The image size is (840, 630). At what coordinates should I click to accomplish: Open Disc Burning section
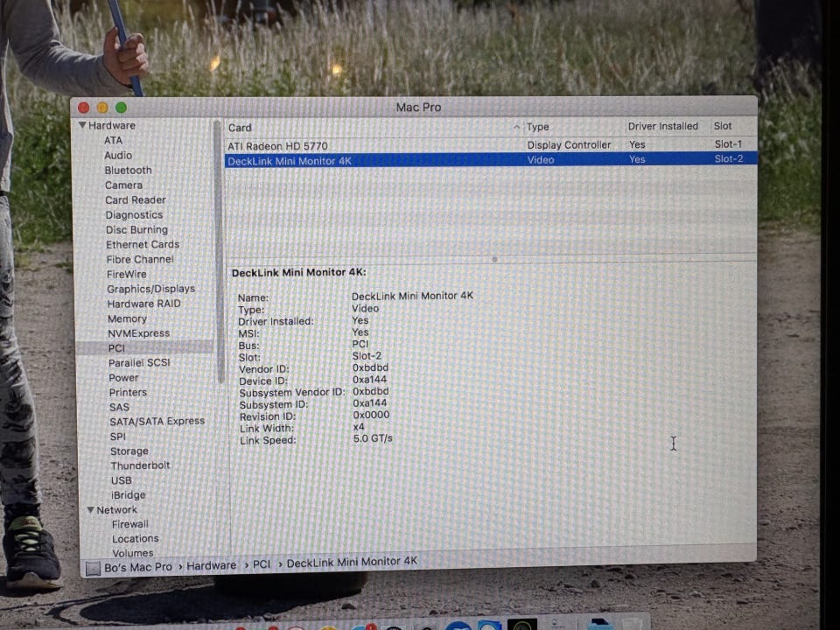coord(136,230)
